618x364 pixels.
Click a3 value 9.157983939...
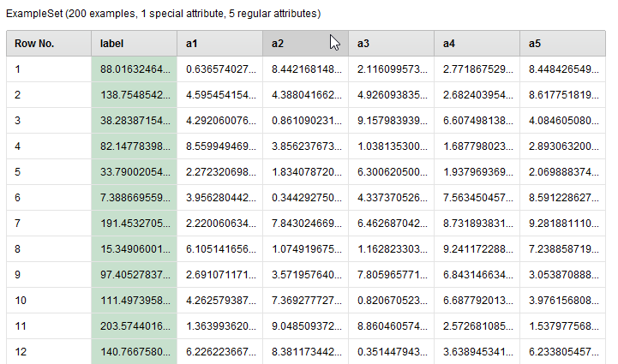pyautogui.click(x=392, y=121)
